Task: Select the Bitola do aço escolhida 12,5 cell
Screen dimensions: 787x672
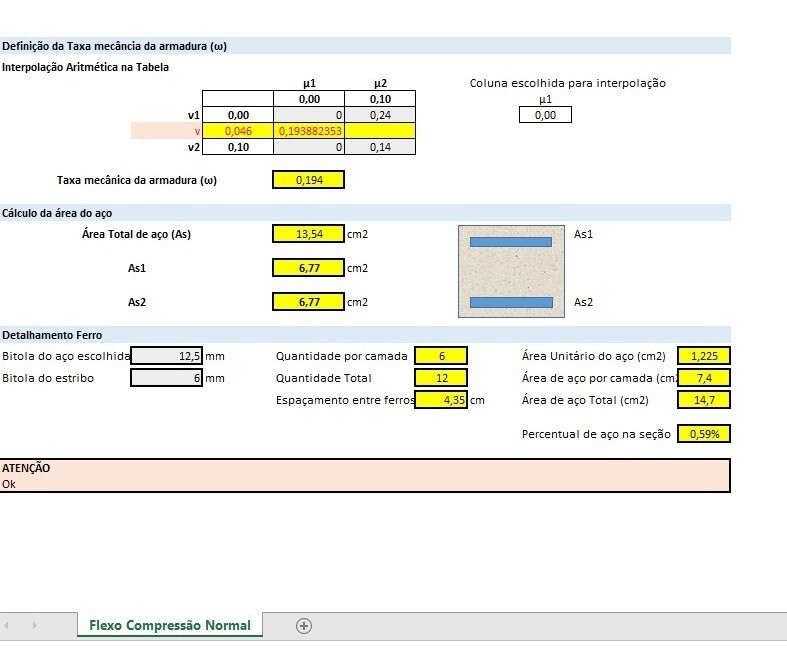Action: 167,356
